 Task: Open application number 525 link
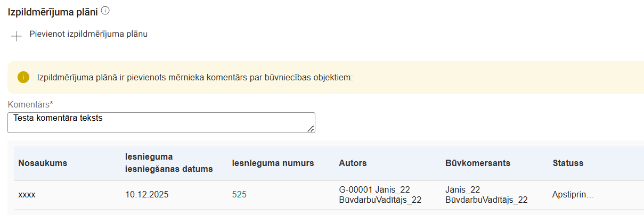pyautogui.click(x=239, y=195)
